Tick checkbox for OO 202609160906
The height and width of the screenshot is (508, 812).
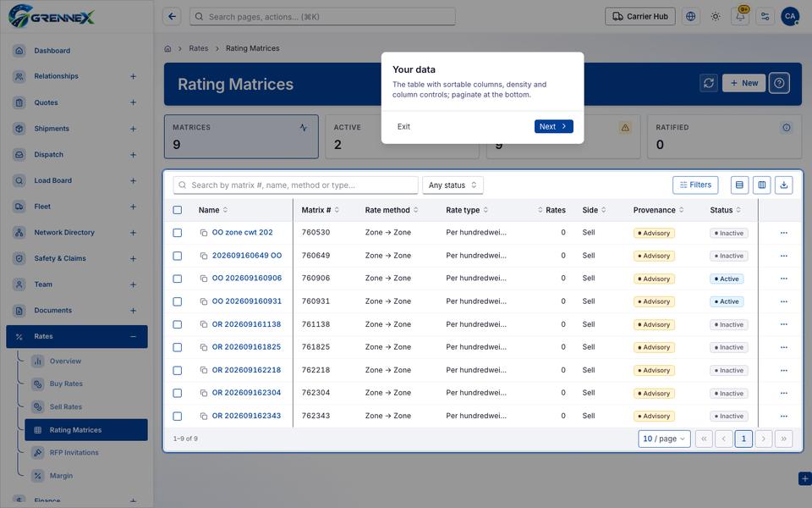point(178,279)
